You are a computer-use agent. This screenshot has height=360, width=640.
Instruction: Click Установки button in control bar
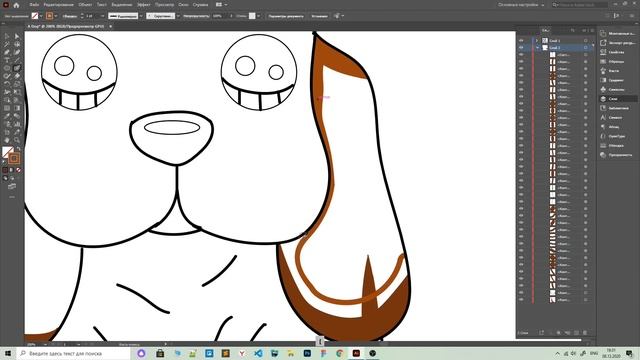click(x=320, y=16)
